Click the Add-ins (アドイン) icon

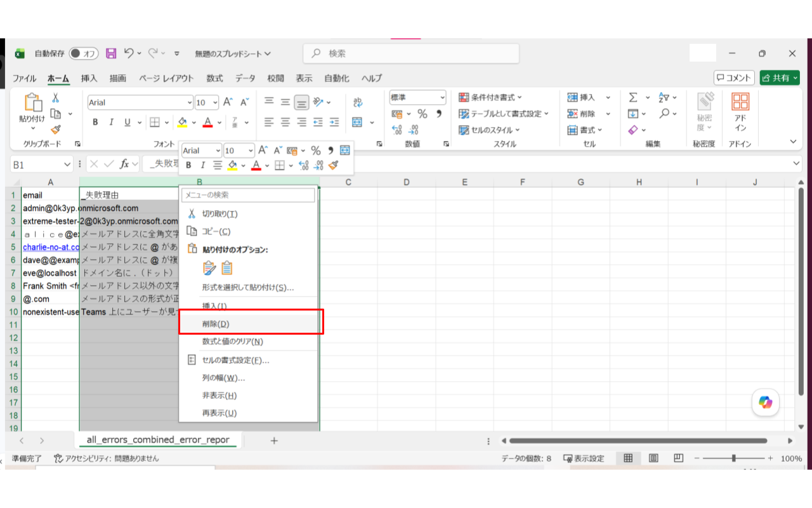[740, 112]
